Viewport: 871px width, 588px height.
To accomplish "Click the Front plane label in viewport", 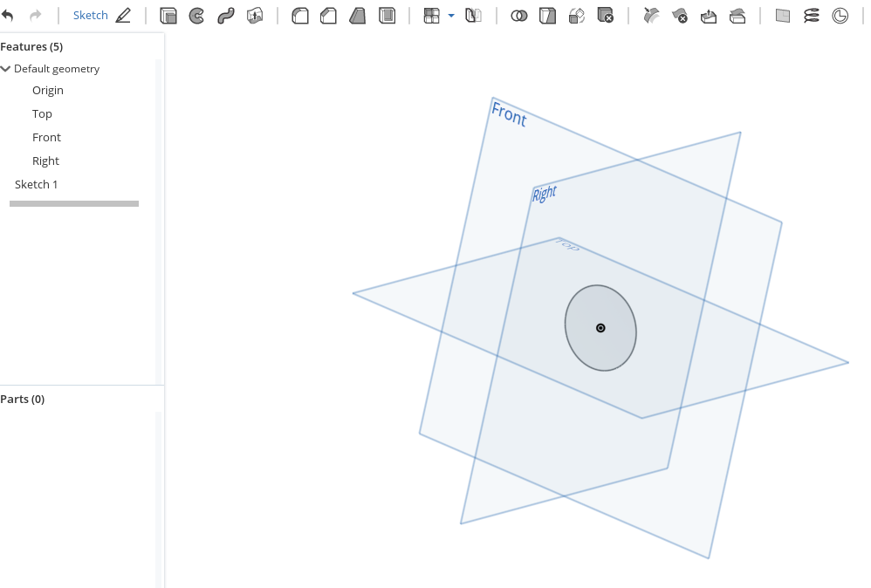I will click(x=509, y=114).
